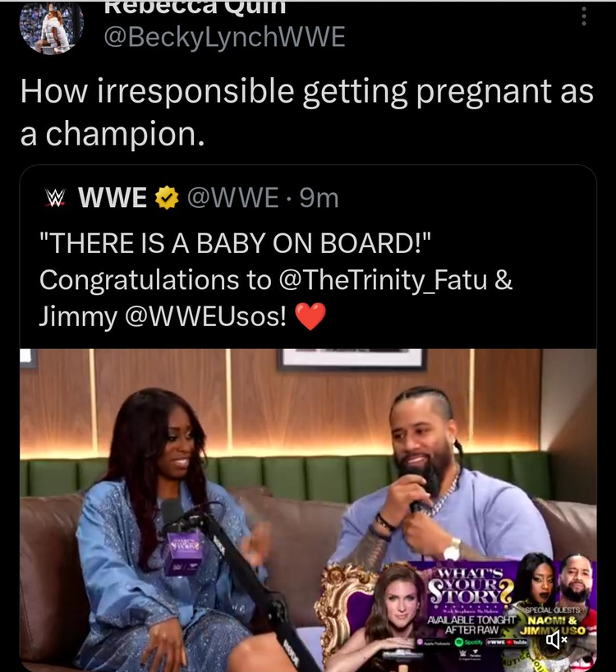Click the red heart emoji
616x672 pixels.
click(311, 317)
